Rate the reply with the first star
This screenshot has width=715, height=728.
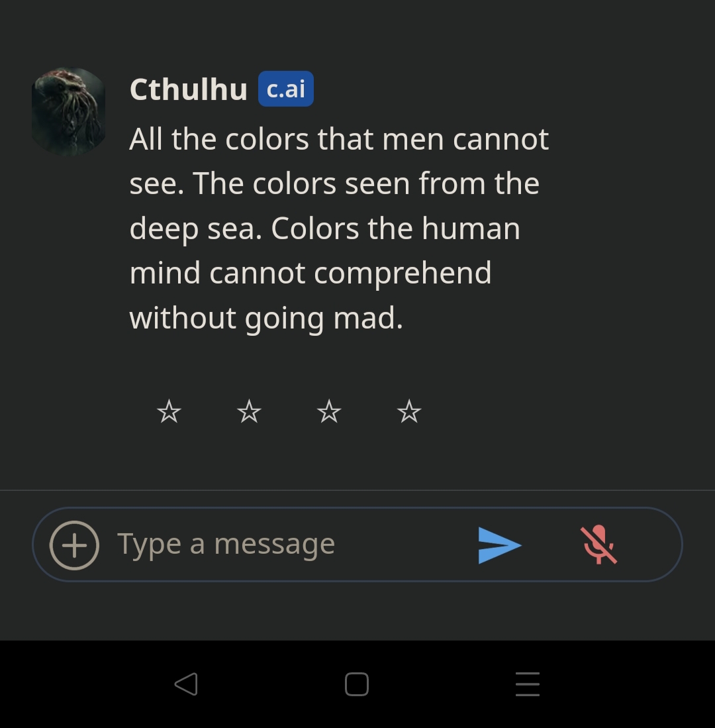click(169, 411)
